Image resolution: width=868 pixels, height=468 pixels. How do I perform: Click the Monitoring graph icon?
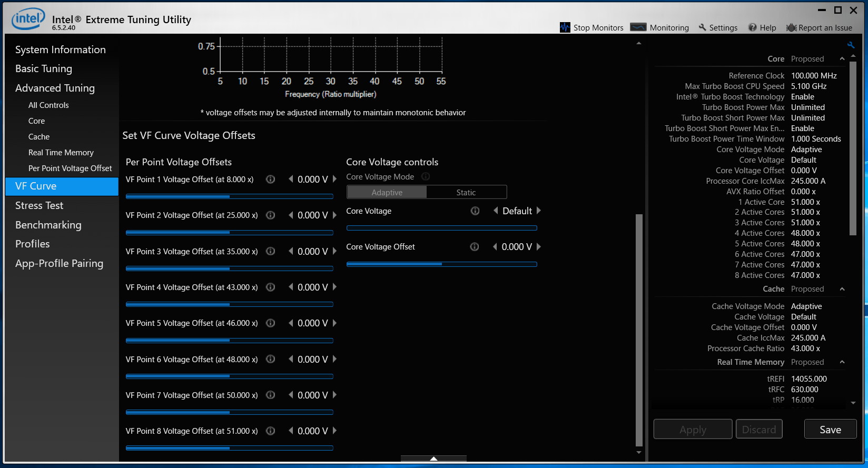click(638, 27)
